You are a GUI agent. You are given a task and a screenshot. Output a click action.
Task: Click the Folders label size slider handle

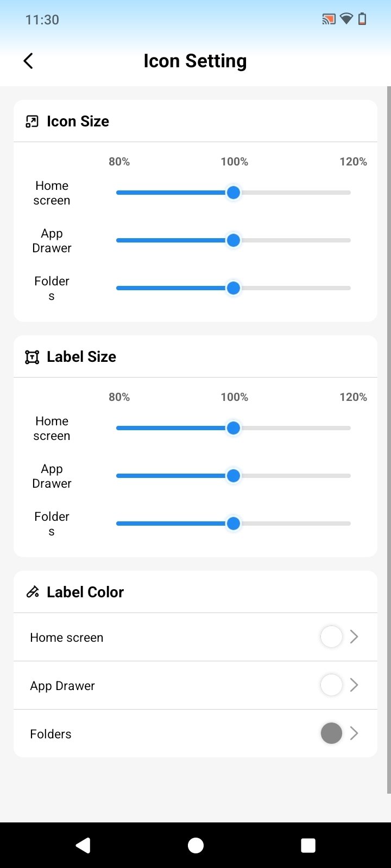pos(234,524)
